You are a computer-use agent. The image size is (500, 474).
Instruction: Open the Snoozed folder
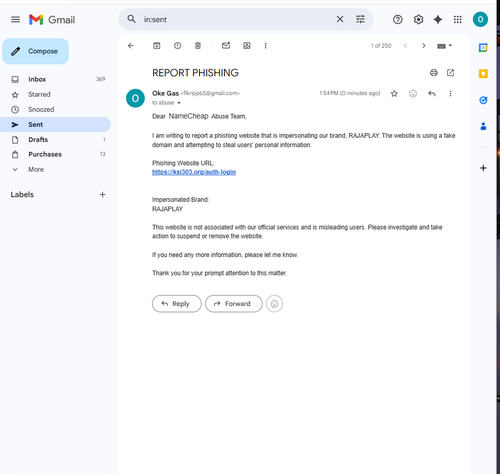pyautogui.click(x=55, y=109)
